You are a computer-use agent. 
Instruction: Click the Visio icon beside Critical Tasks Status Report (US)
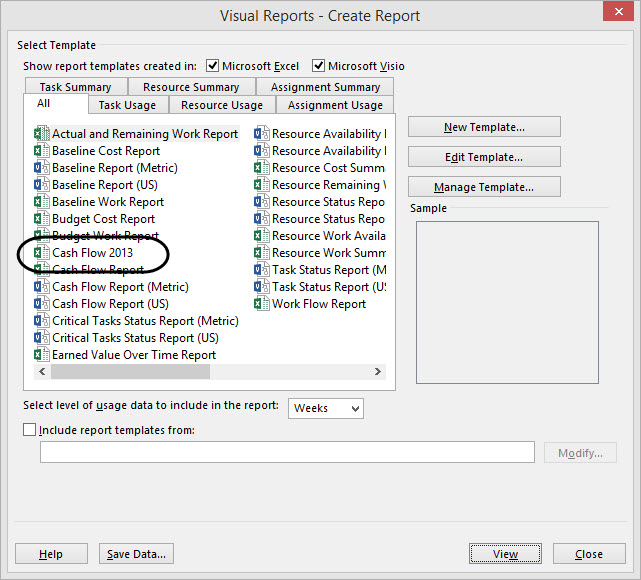(x=41, y=338)
